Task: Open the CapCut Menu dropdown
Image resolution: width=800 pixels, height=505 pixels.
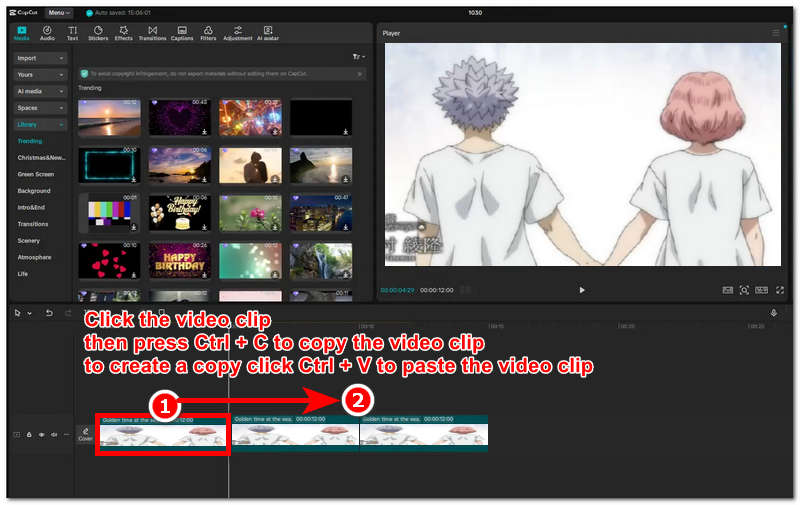Action: (60, 12)
